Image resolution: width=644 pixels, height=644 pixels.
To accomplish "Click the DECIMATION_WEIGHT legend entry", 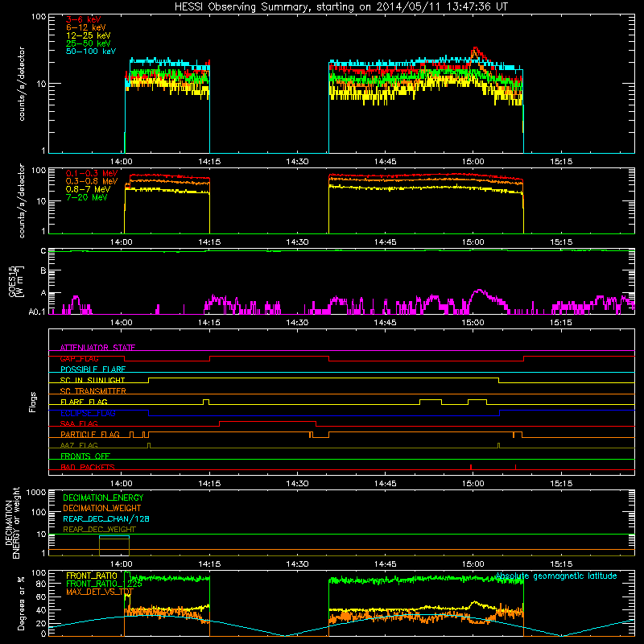I will [x=102, y=508].
